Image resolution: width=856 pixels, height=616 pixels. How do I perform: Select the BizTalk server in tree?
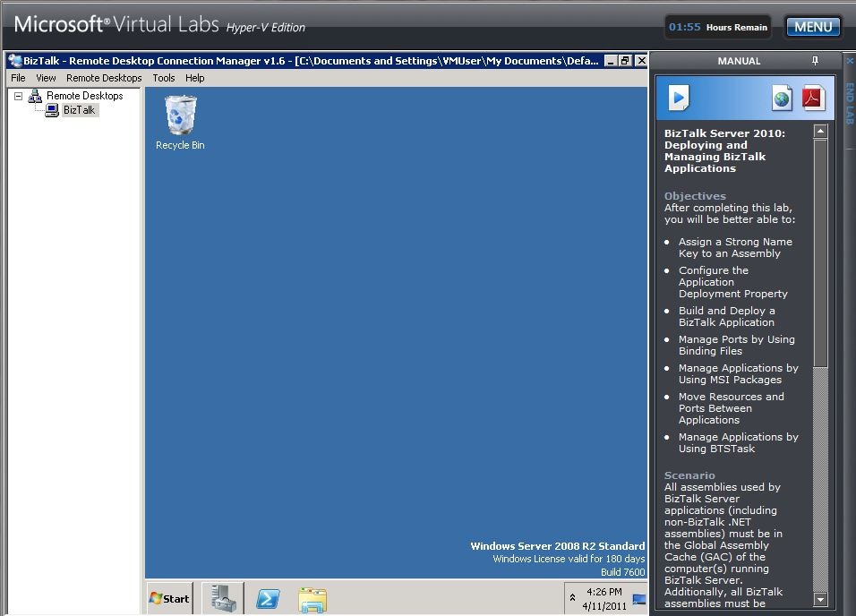pos(78,110)
